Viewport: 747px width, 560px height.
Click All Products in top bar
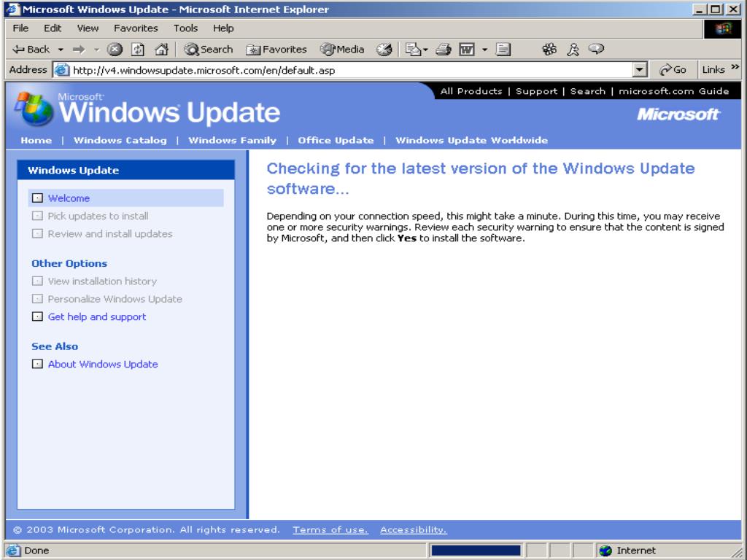pos(471,91)
